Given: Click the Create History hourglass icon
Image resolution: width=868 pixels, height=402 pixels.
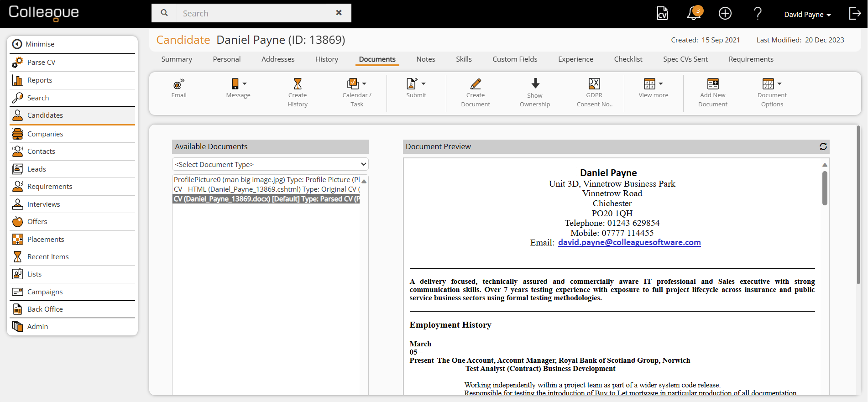Looking at the screenshot, I should point(298,84).
